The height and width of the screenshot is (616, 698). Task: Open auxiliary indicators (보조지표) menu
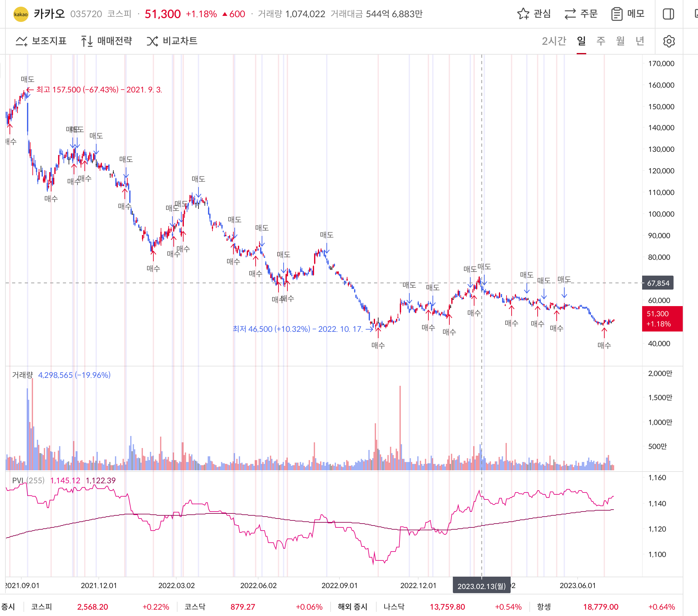click(x=41, y=41)
